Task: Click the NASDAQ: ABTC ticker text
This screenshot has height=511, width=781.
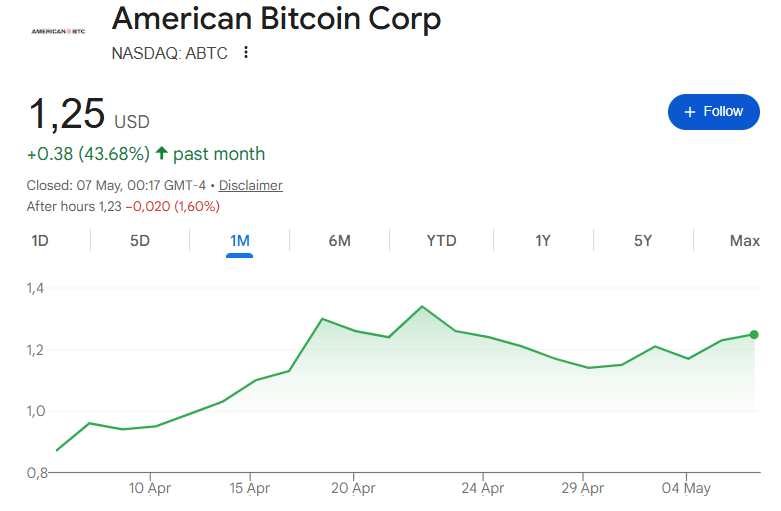Action: tap(169, 53)
